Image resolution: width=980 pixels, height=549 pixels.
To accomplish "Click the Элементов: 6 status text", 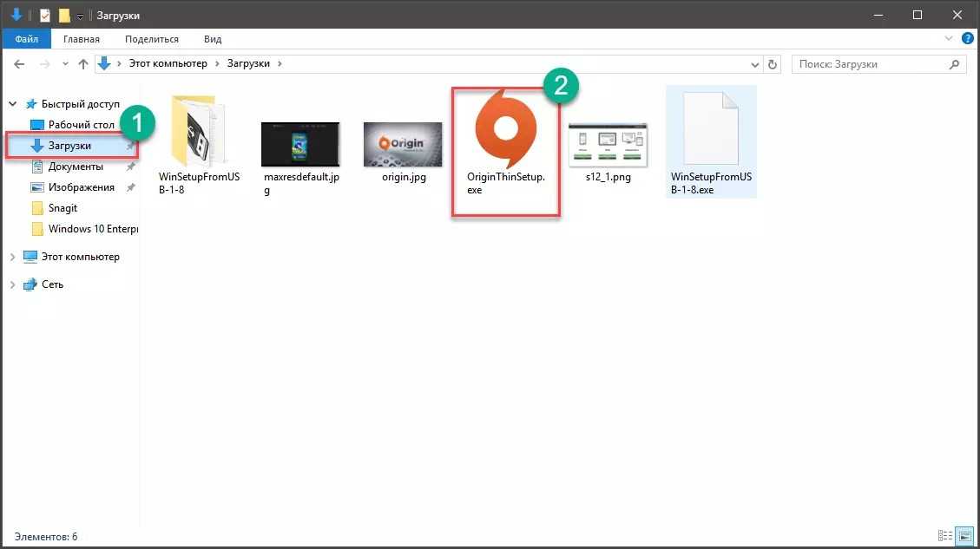I will point(46,537).
